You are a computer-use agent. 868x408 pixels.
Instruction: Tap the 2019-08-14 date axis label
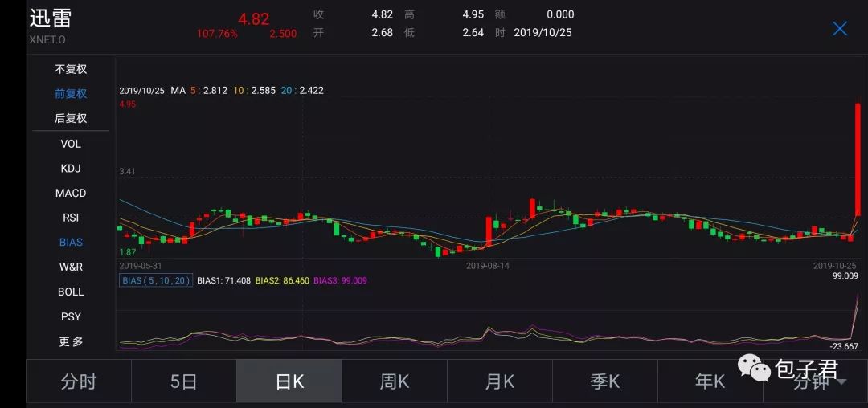pyautogui.click(x=488, y=265)
